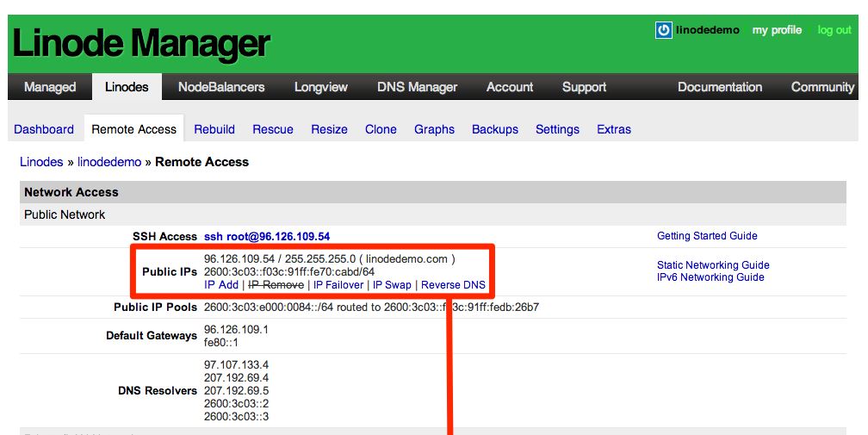Select IPv6 address 2600:3c03::f03c:91ff:fe70:cabd/64
The width and height of the screenshot is (868, 435).
click(289, 271)
